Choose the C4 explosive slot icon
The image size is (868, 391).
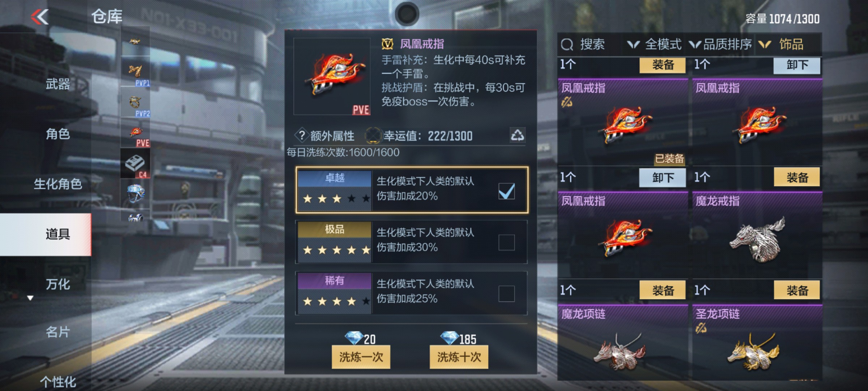coord(136,163)
